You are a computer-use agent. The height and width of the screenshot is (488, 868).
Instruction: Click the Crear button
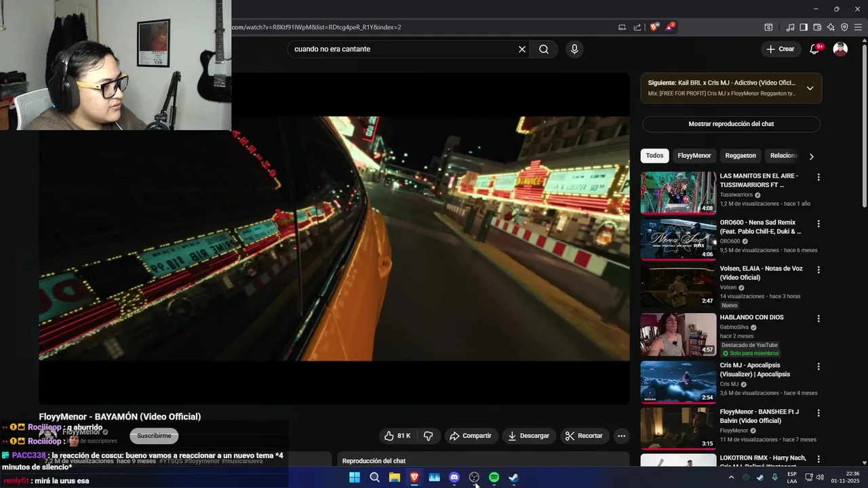point(780,49)
